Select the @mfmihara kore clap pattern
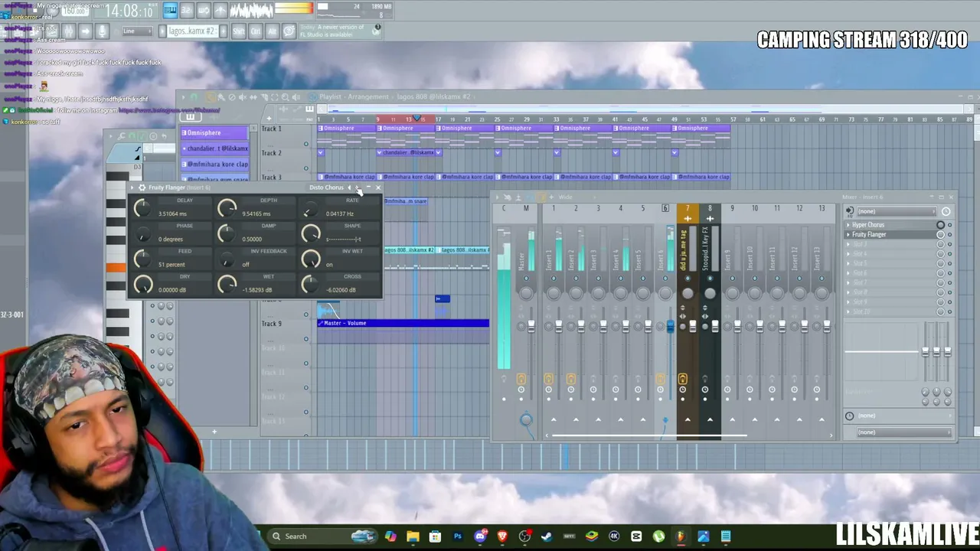The width and height of the screenshot is (980, 551). pos(214,164)
